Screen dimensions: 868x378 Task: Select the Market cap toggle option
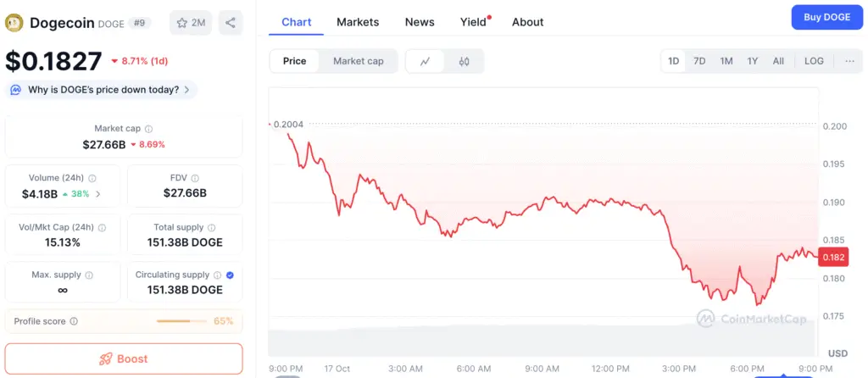(x=358, y=61)
